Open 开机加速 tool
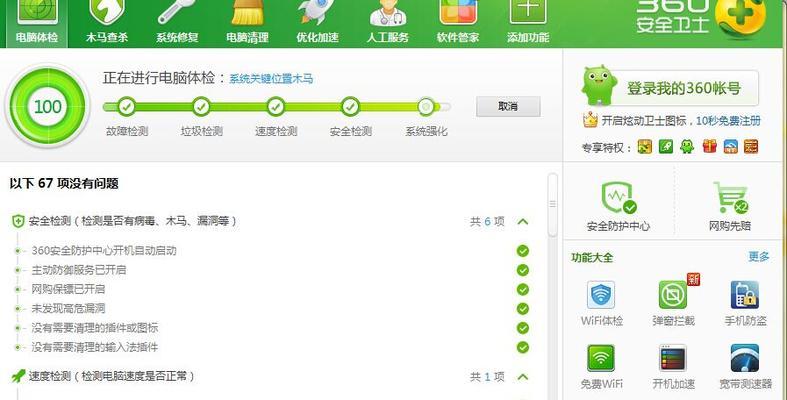Screen dimensions: 787x400 click(674, 367)
